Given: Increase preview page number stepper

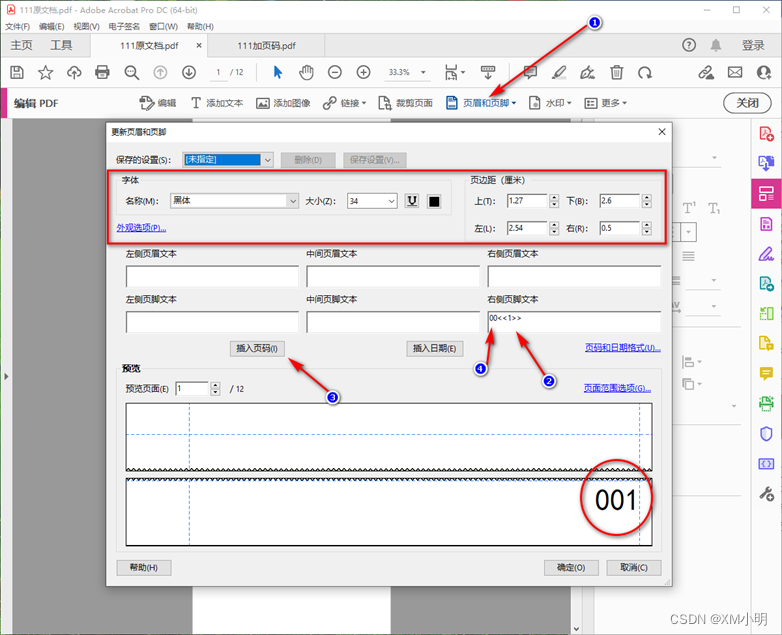Looking at the screenshot, I should click(215, 385).
